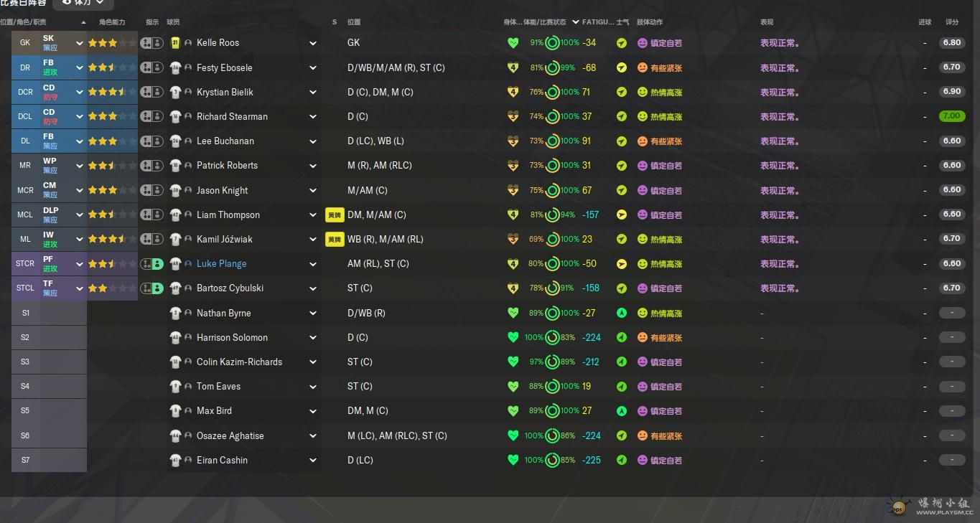Expand the SK role dropdown for goalkeeper

(x=79, y=43)
